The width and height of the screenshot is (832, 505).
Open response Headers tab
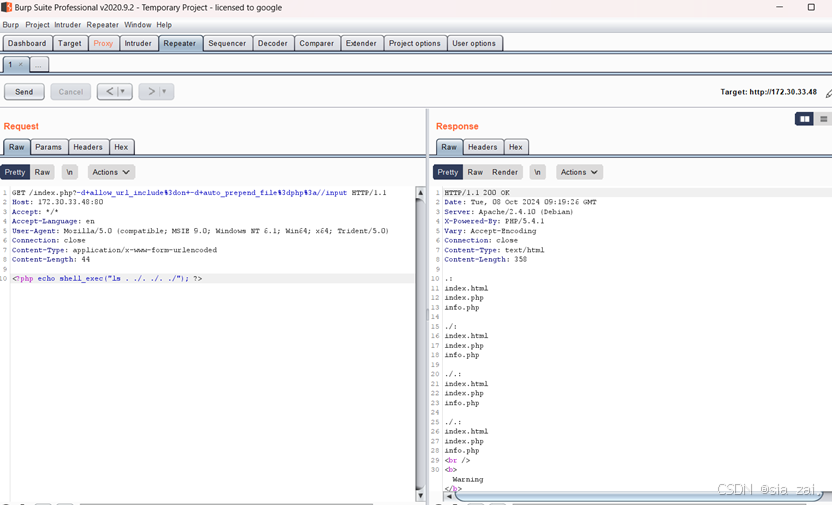(483, 147)
